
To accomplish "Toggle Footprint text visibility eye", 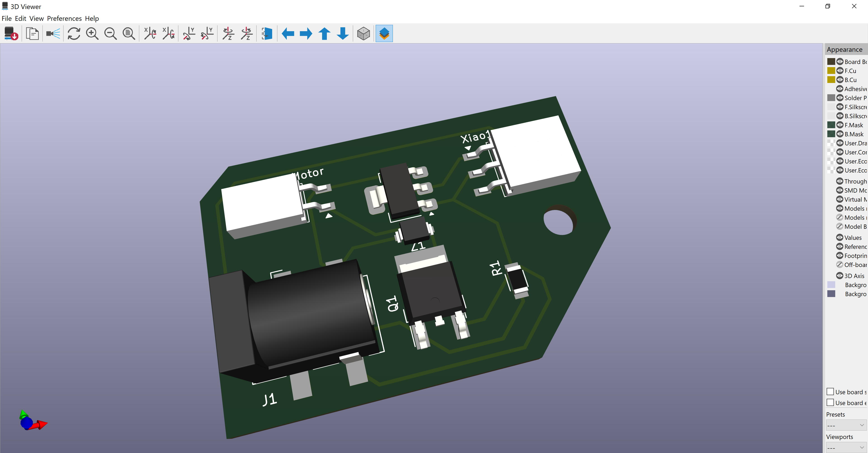I will click(840, 256).
